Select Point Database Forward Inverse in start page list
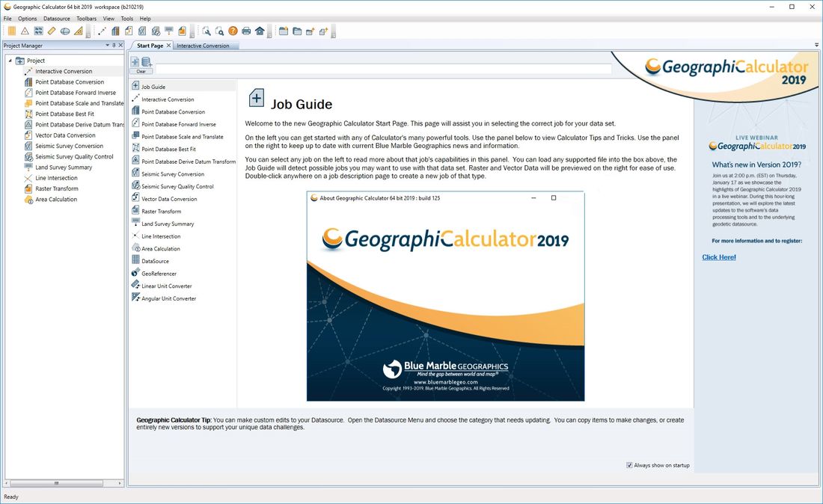Screen dimensions: 823x504 (x=179, y=124)
